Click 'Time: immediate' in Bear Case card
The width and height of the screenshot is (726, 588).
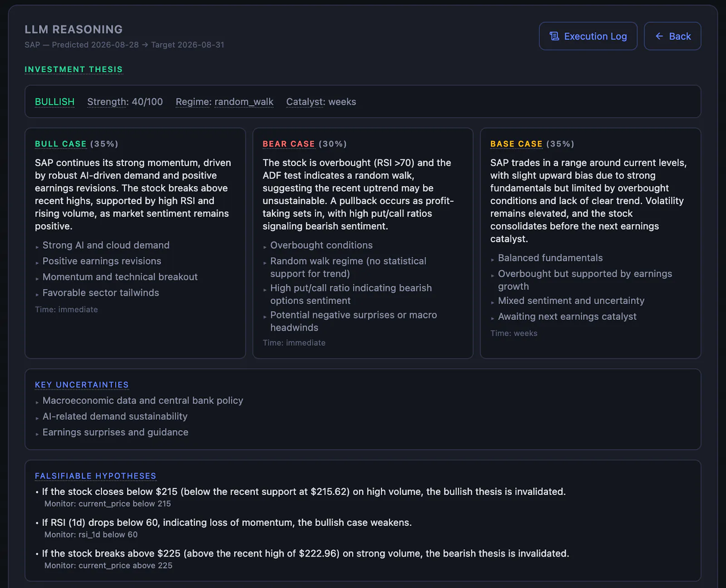point(294,343)
